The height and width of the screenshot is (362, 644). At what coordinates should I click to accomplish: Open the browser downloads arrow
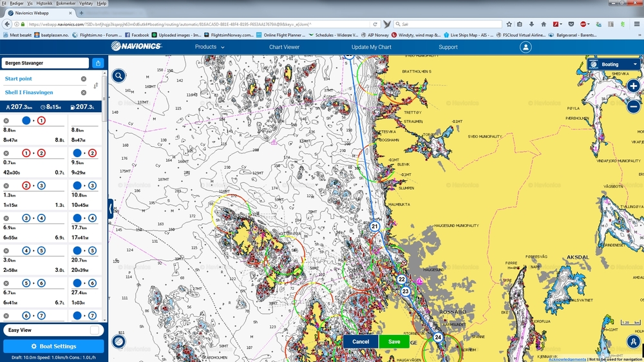pos(531,24)
